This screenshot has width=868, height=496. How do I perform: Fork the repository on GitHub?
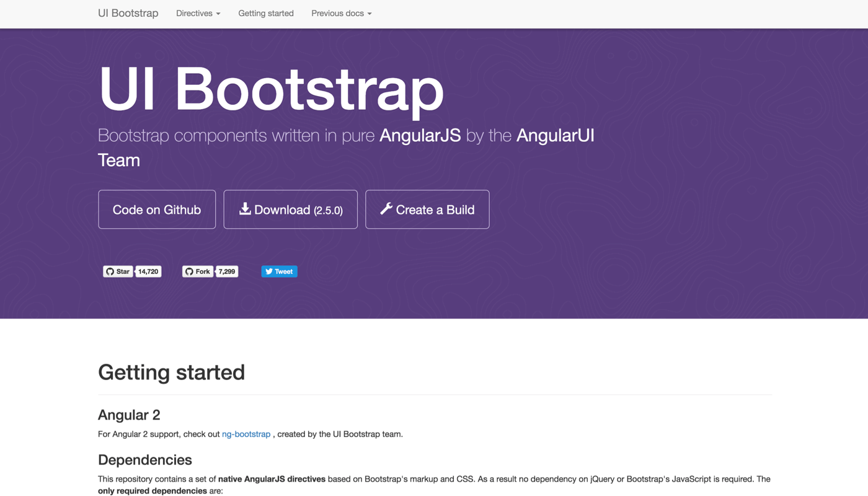coord(198,272)
